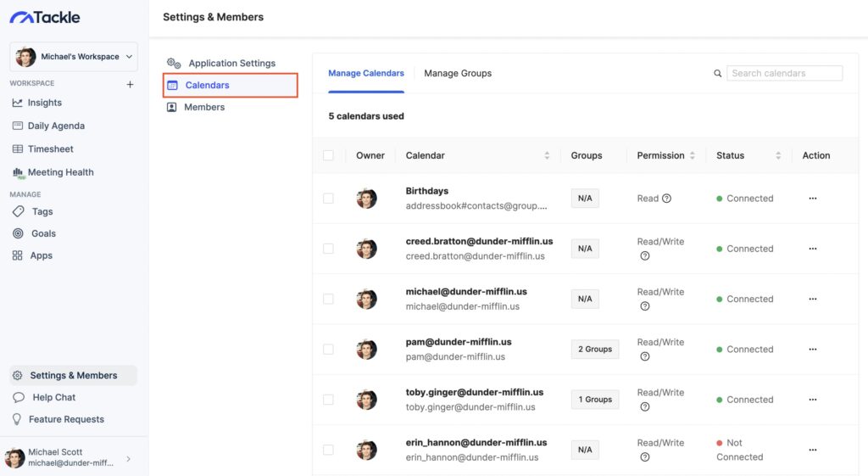Viewport: 868px width, 476px height.
Task: Check the erin_hannon calendar checkbox
Action: click(x=328, y=450)
